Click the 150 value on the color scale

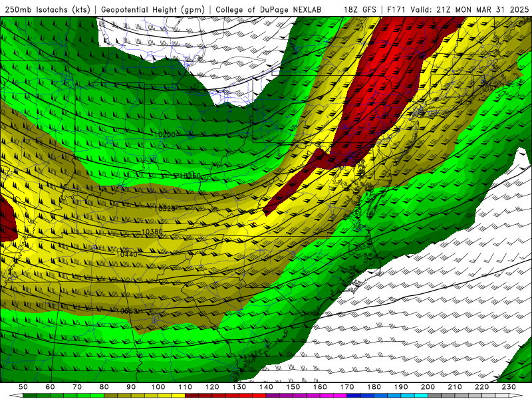[293, 387]
